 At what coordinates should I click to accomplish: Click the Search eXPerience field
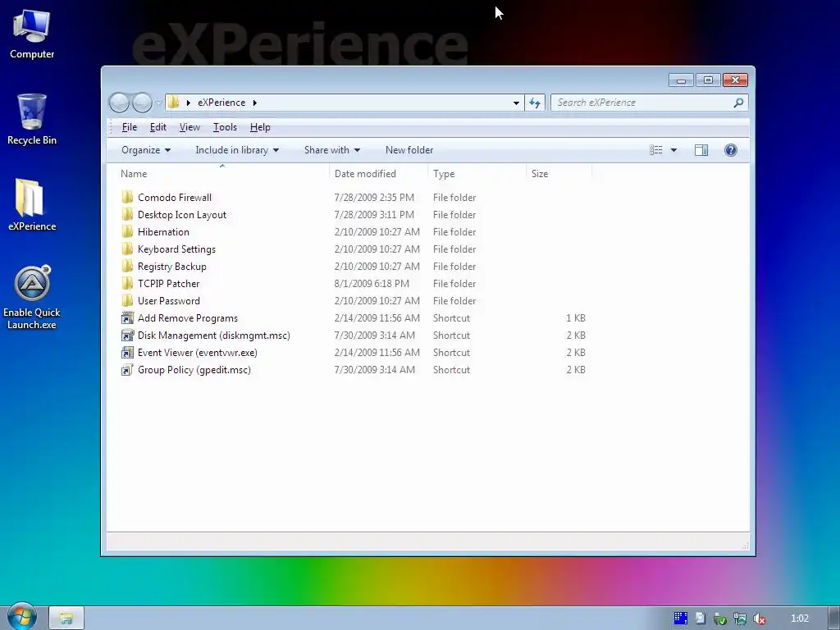(643, 103)
